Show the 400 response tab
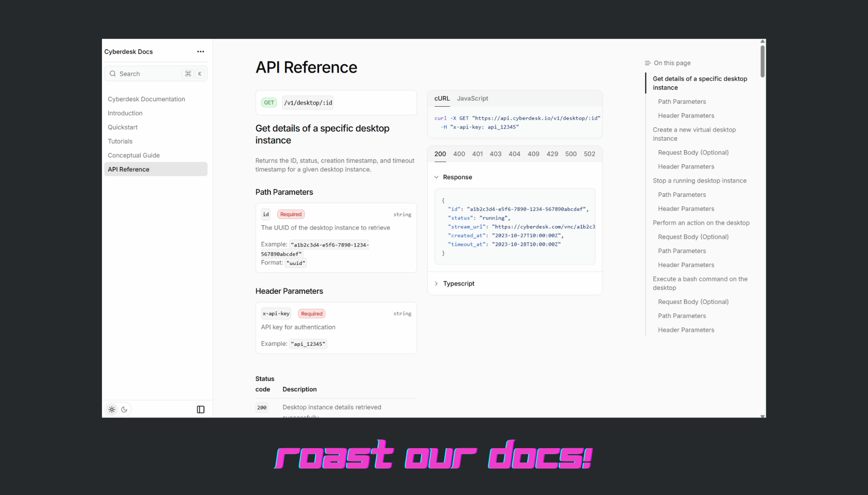The height and width of the screenshot is (495, 868). [x=459, y=154]
